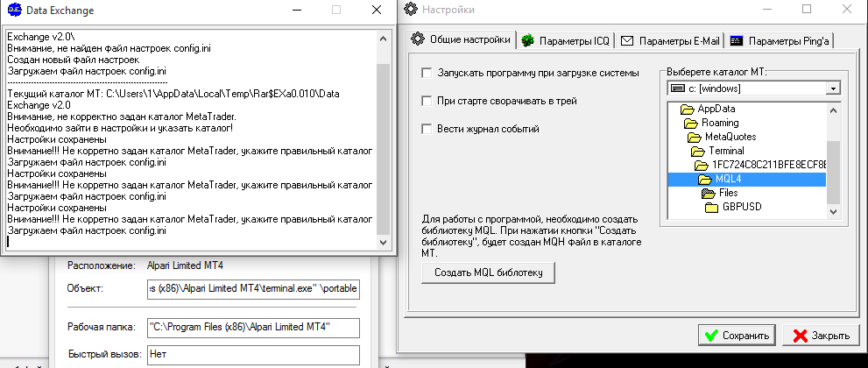Image resolution: width=868 pixels, height=368 pixels.
Task: Click the up arrow of the Data Exchange log scrollbar
Action: tap(383, 39)
